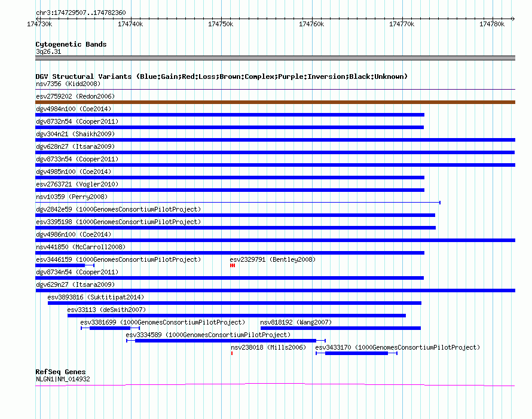Click the NLGN1|NM_014932 gene label
The height and width of the screenshot is (419, 532).
point(63,380)
